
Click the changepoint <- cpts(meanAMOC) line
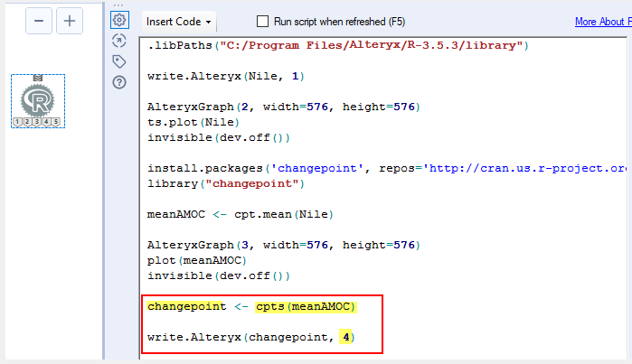coord(251,306)
